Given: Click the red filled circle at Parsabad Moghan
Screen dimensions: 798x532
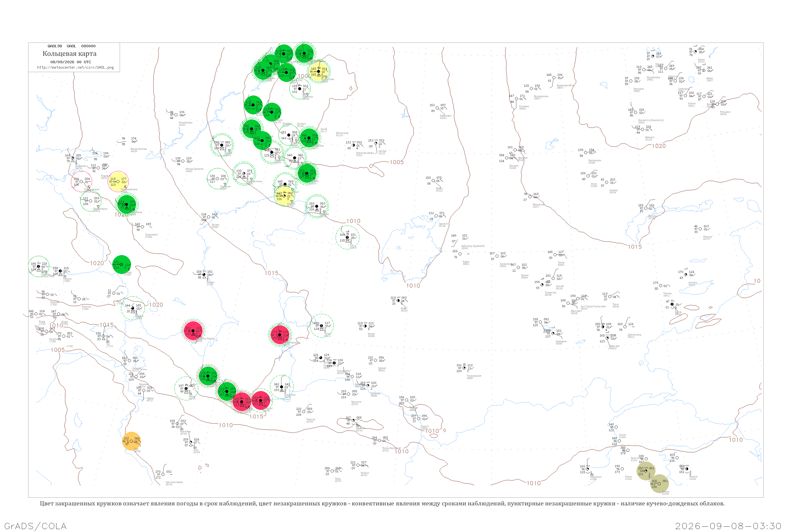Looking at the screenshot, I should pos(193,330).
